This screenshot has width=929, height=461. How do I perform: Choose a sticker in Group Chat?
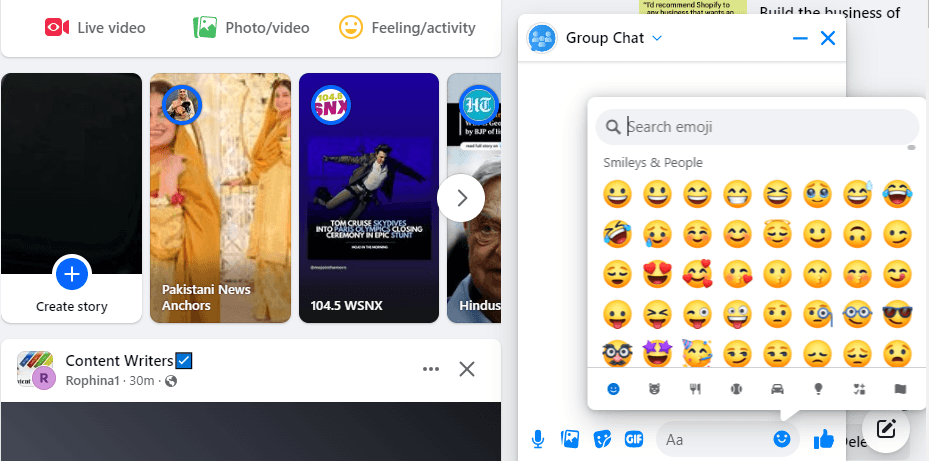[602, 439]
